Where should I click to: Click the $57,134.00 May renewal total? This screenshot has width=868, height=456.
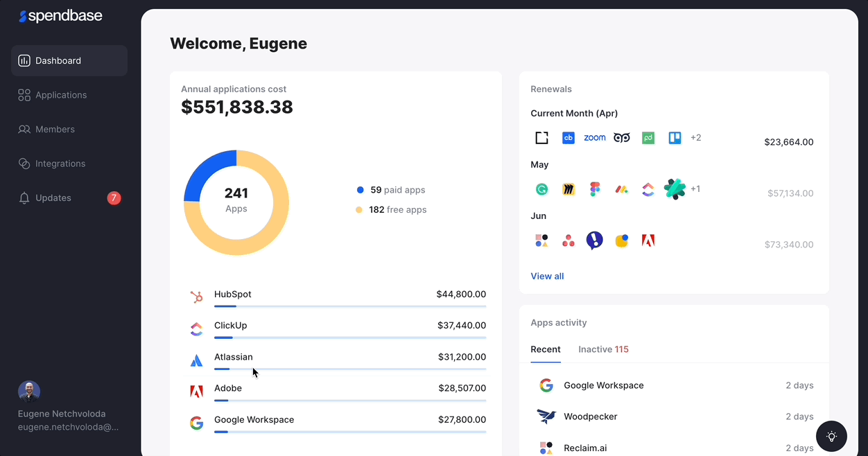tap(790, 193)
